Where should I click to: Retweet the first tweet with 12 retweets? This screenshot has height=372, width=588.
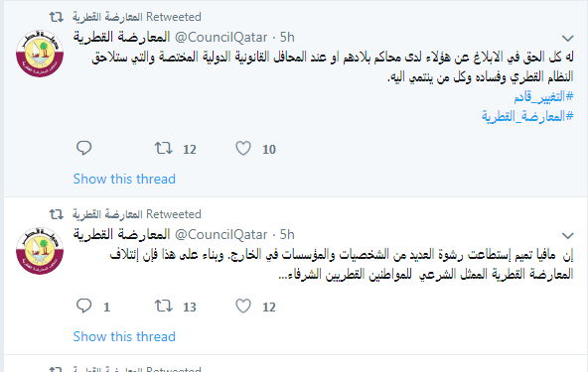[164, 149]
